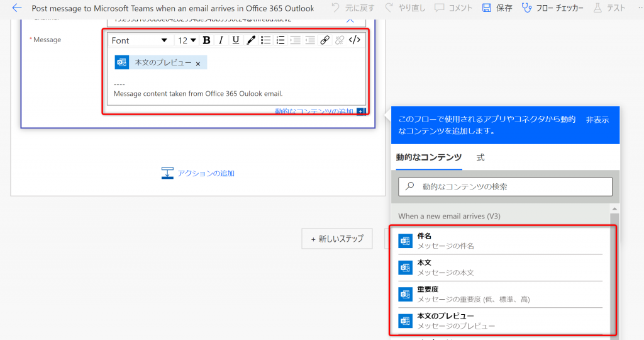Insert 本文 message body content
This screenshot has width=644, height=340.
500,268
